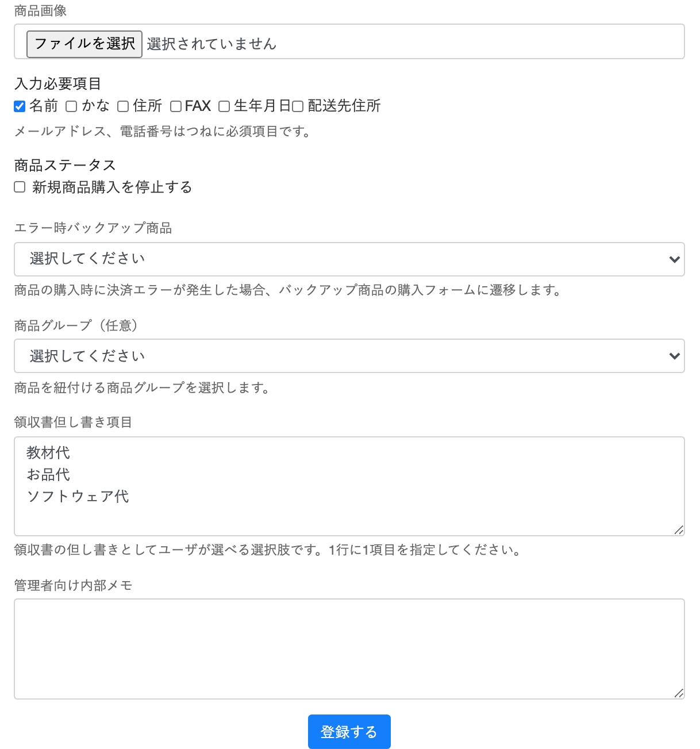Click chevron arrow of 商品グループ select
Screen dimensions: 700x749
(675, 356)
